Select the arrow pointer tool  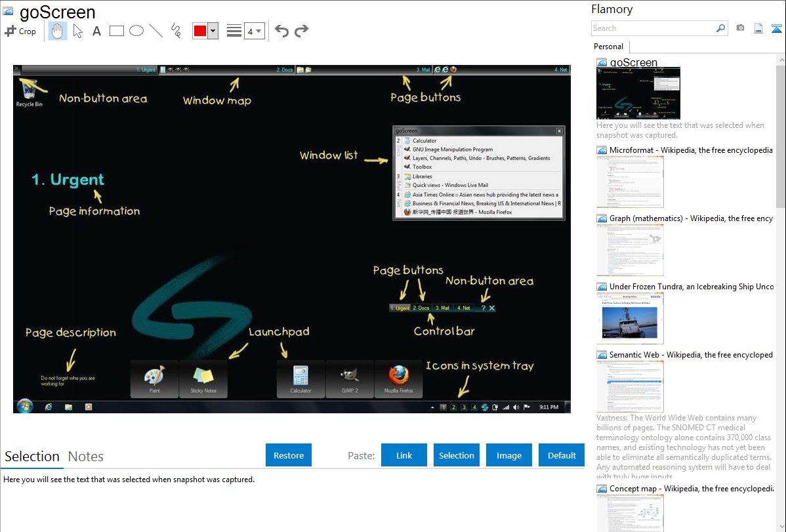(77, 31)
